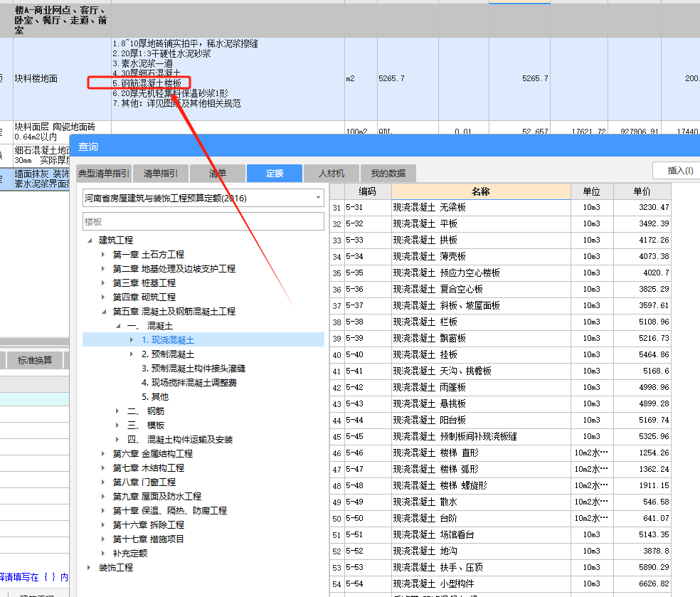Expand 第十七章 措施项目 node

(103, 539)
